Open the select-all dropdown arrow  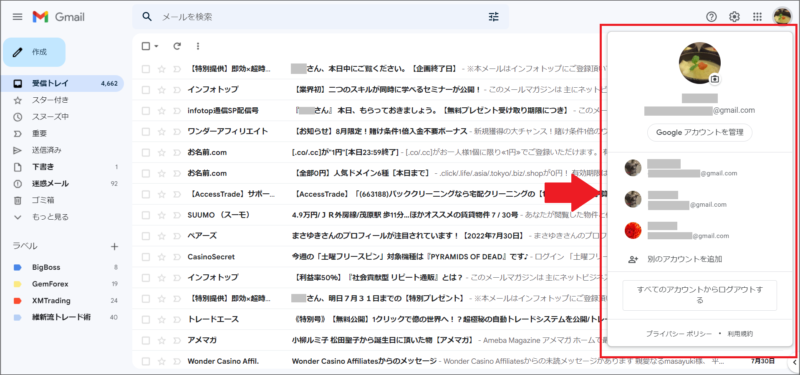(x=156, y=46)
